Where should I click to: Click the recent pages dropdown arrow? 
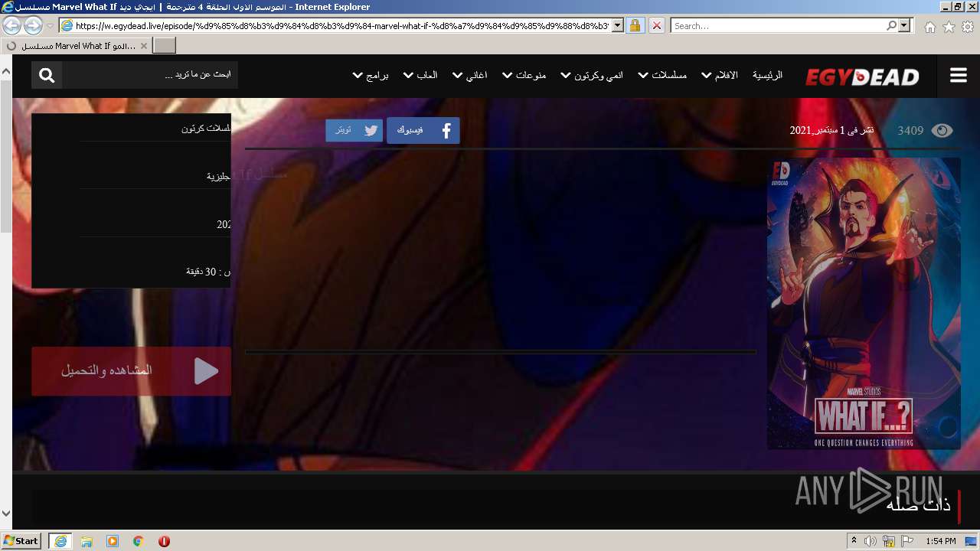[51, 25]
